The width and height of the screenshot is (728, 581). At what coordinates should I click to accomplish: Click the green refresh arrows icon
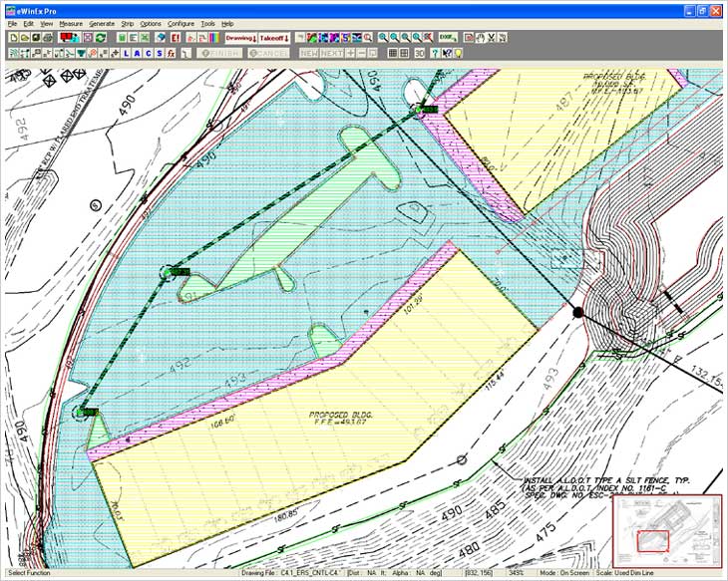click(x=101, y=38)
